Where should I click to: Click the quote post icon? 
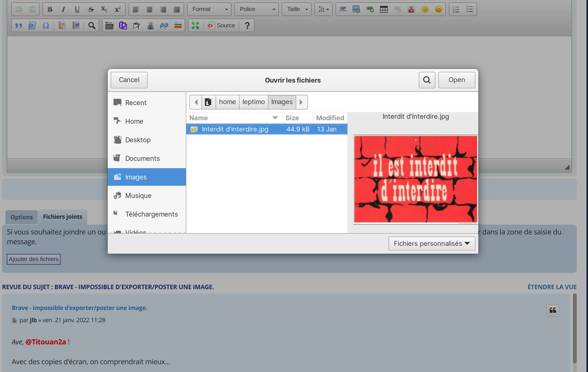point(553,310)
